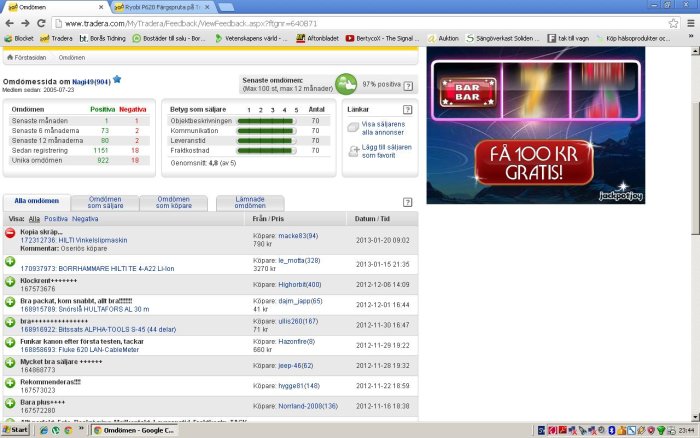Viewport: 700px width, 438px height.
Task: Click Lägg till säljaren som favorit
Action: click(x=387, y=151)
